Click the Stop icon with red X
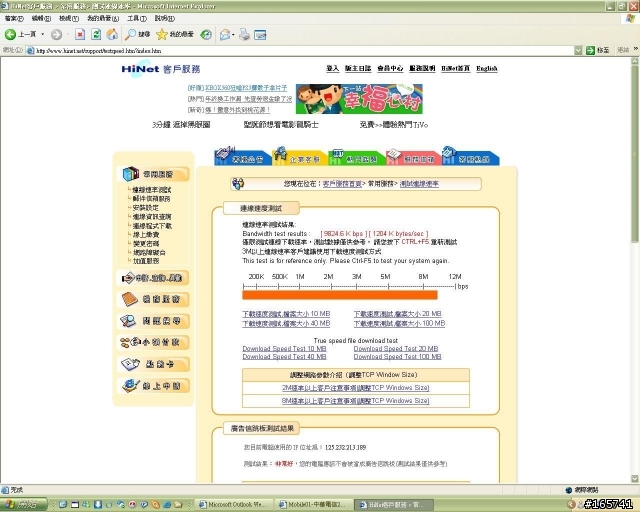Image resolution: width=640 pixels, height=512 pixels. tap(80, 35)
